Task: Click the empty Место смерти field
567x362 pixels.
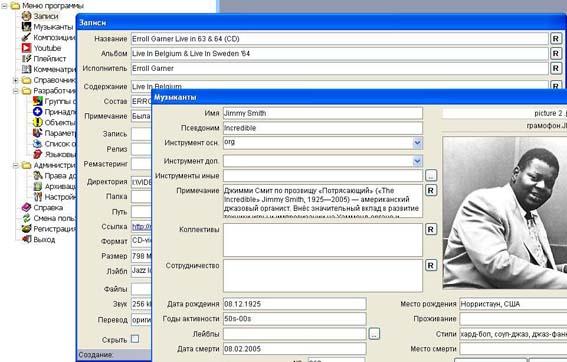Action: [513, 349]
